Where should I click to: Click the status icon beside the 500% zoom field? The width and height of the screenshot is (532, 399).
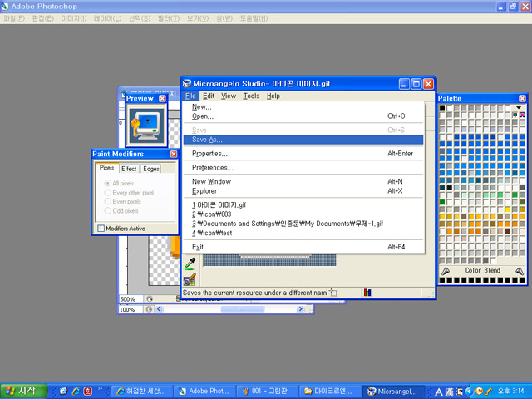[x=150, y=299]
